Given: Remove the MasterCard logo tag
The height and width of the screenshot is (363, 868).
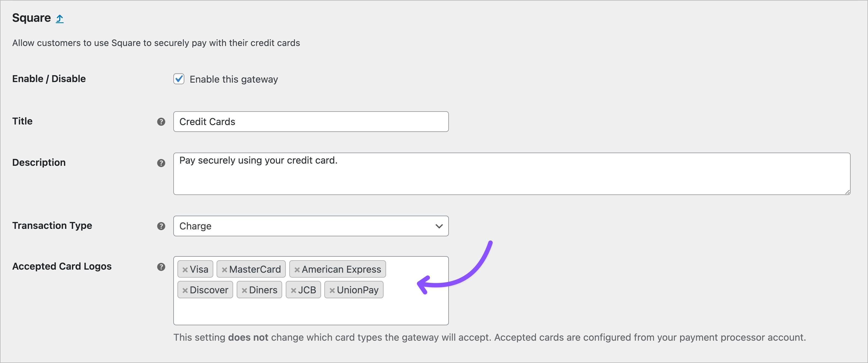Looking at the screenshot, I should click(x=224, y=269).
